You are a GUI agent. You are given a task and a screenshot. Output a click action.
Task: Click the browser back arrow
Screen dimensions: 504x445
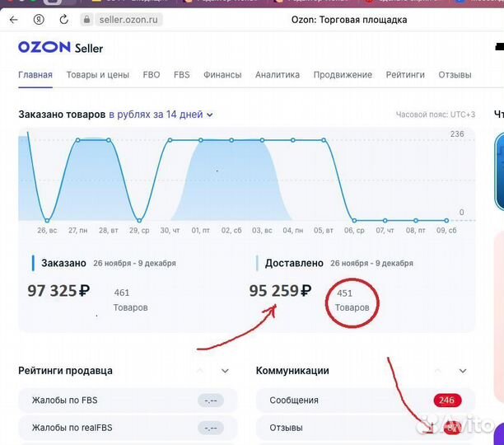[x=13, y=20]
